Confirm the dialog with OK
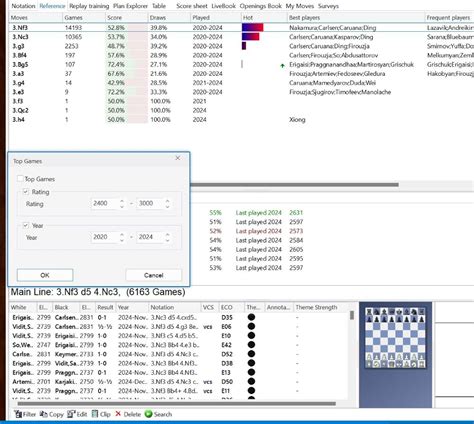 [x=45, y=275]
